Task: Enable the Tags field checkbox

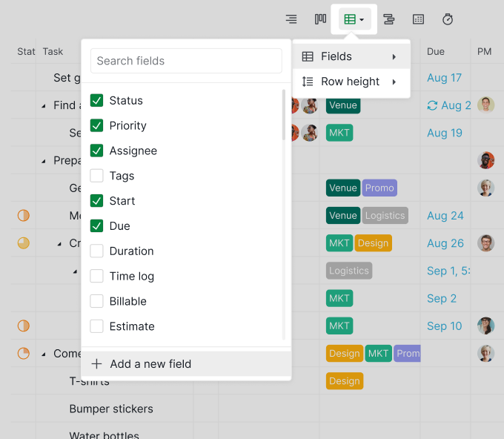Action: click(96, 176)
